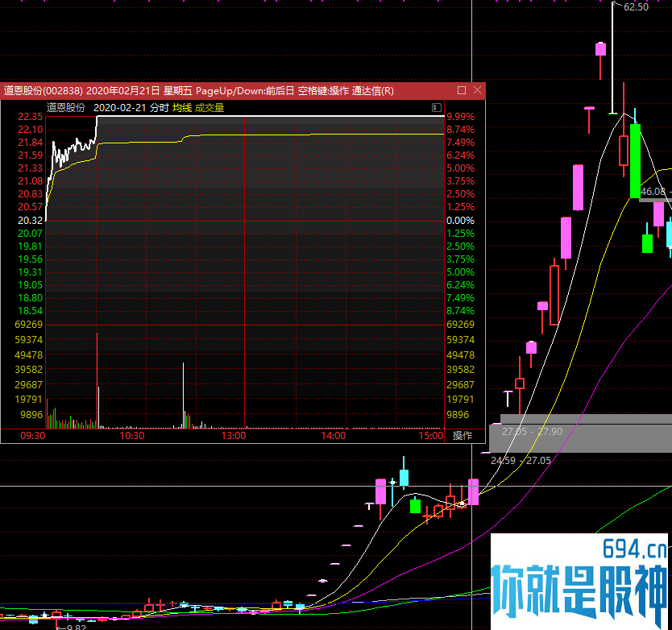This screenshot has height=630, width=672.
Task: Toggle the small panel icon beside chart header
Action: pos(437,108)
